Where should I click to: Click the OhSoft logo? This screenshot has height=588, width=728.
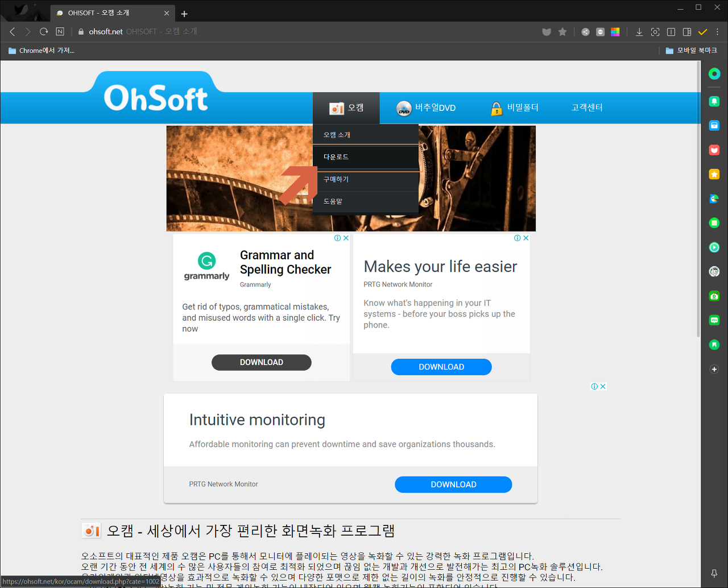coord(155,98)
